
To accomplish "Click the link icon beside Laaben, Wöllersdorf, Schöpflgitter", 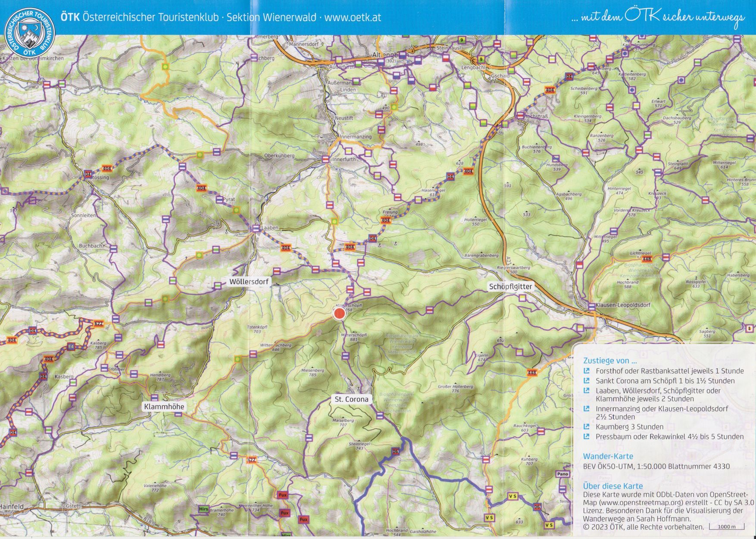I will pyautogui.click(x=586, y=391).
